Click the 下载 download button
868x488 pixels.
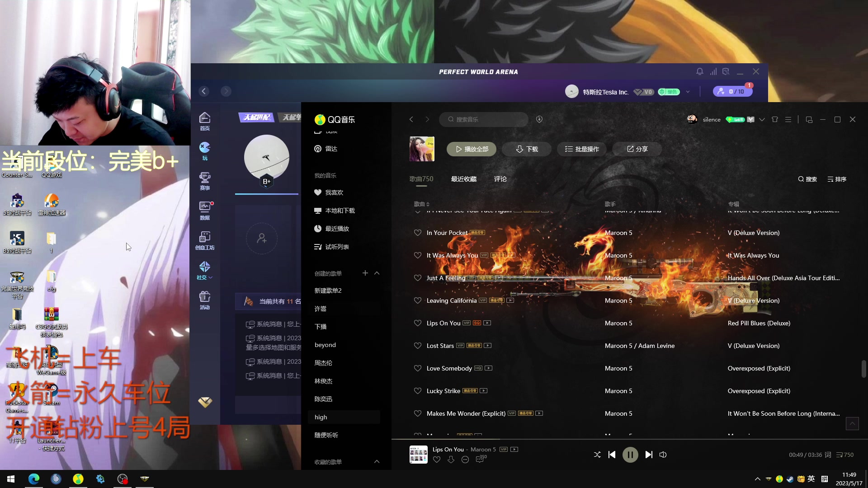[x=527, y=149]
